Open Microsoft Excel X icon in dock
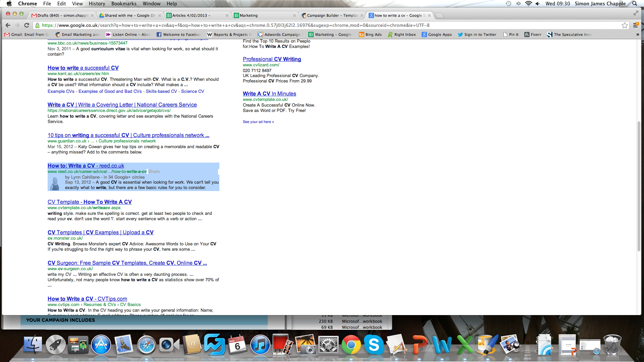Viewport: 644px width, 362px height. [x=465, y=345]
